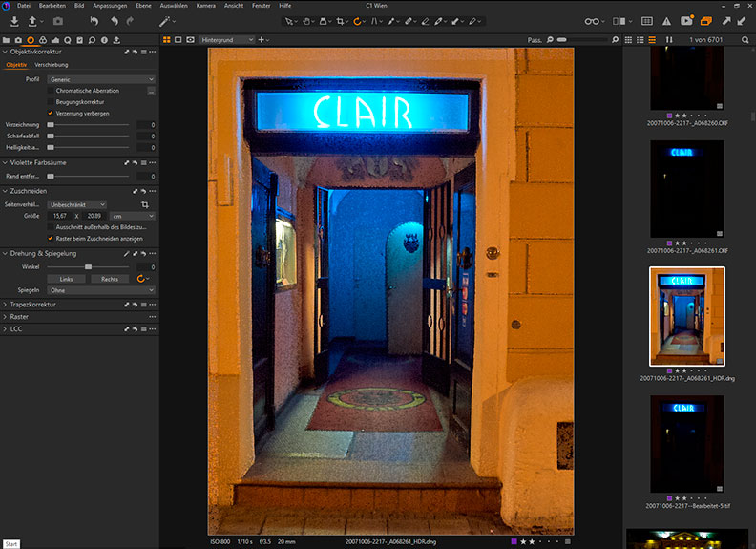Adjust the Verzeichnung slider
Viewport: 756px width, 549px height.
pyautogui.click(x=88, y=125)
